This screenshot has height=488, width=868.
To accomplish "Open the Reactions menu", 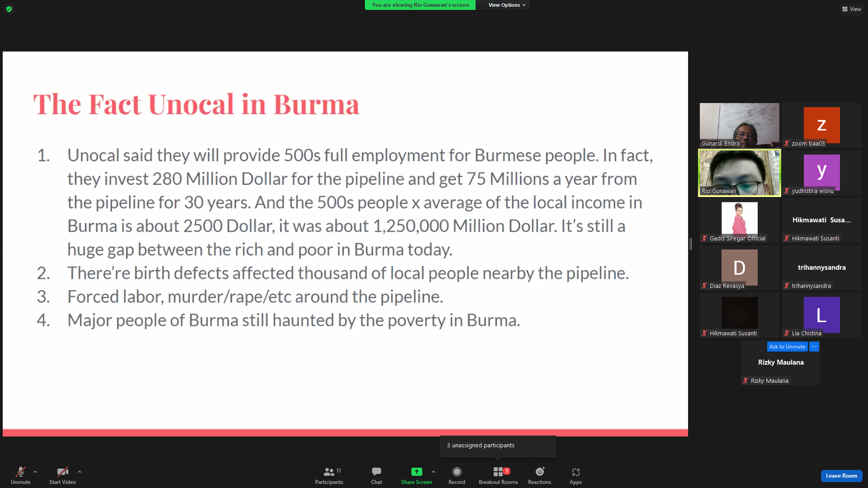I will [540, 475].
